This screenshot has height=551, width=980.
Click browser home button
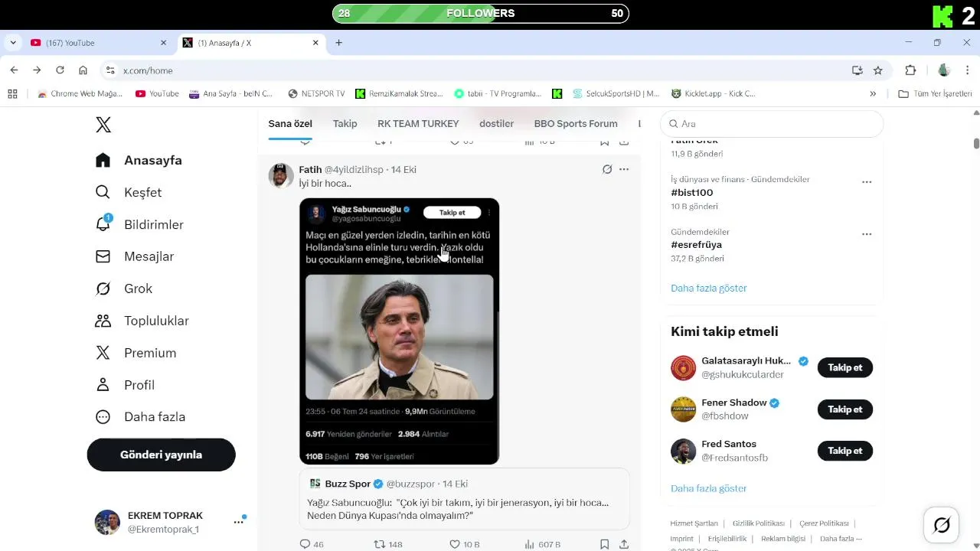[83, 70]
